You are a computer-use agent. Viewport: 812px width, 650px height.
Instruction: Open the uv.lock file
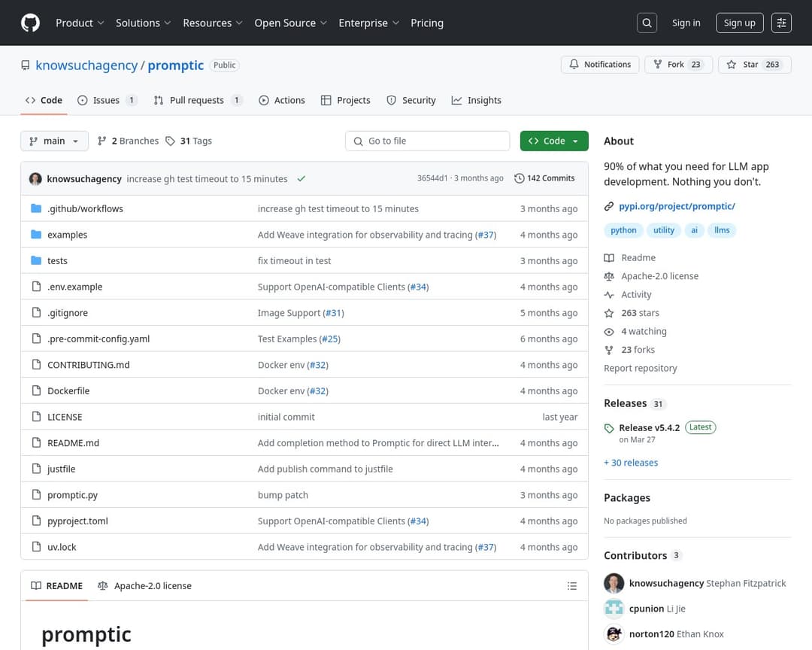click(62, 547)
